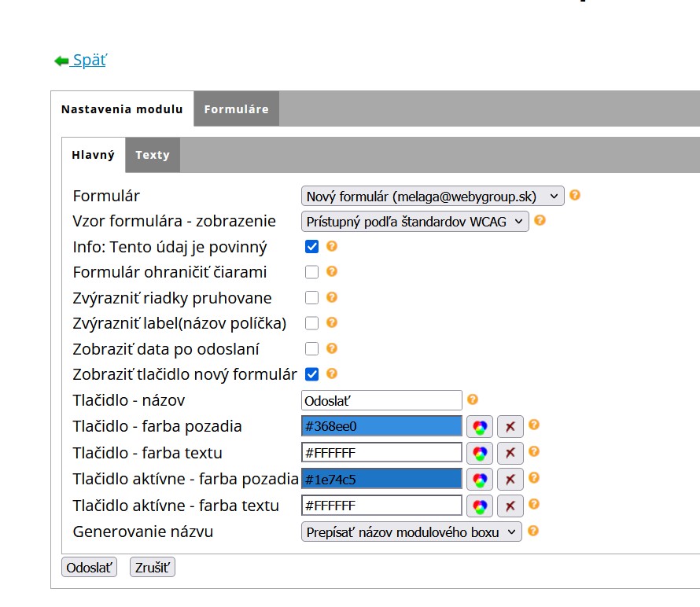
Task: Open color picker for Tlačidlo - farba pozadia
Action: [480, 426]
